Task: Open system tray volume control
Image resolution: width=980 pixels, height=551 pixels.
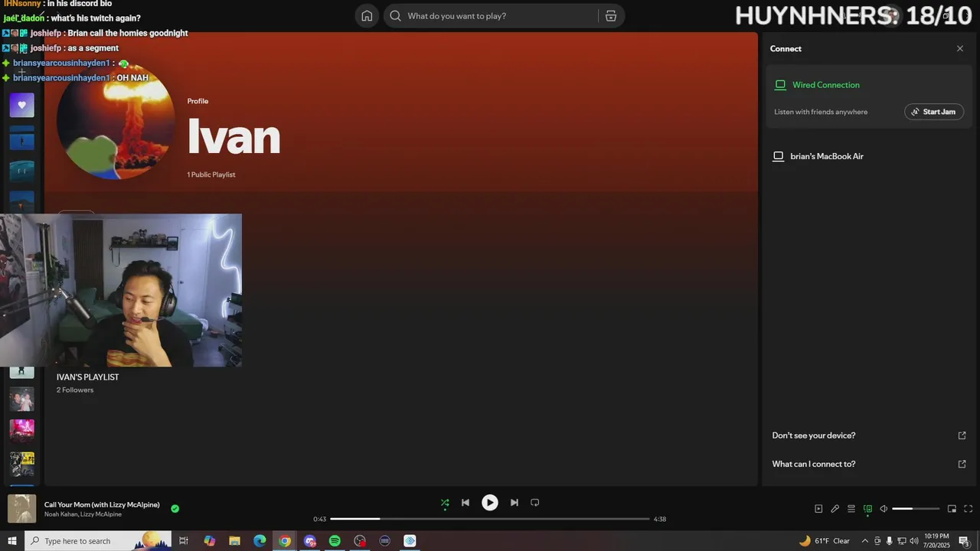Action: pyautogui.click(x=914, y=541)
